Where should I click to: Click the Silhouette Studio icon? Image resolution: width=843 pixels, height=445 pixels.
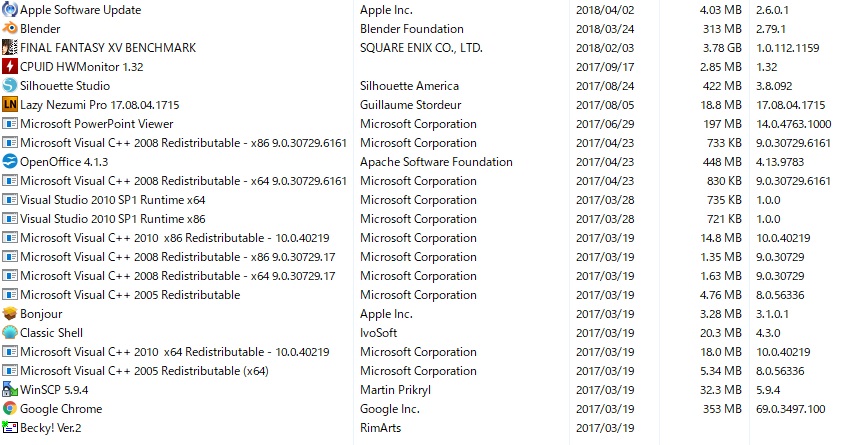pos(10,86)
